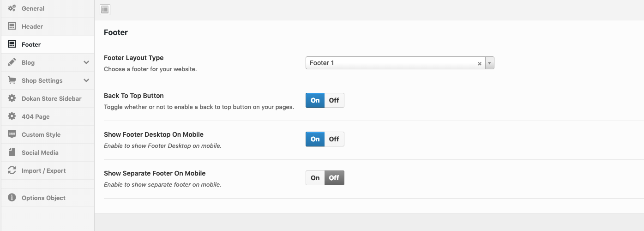Screen dimensions: 644x231
Task: Click the Dokan Store Sidebar gear icon
Action: 12,98
